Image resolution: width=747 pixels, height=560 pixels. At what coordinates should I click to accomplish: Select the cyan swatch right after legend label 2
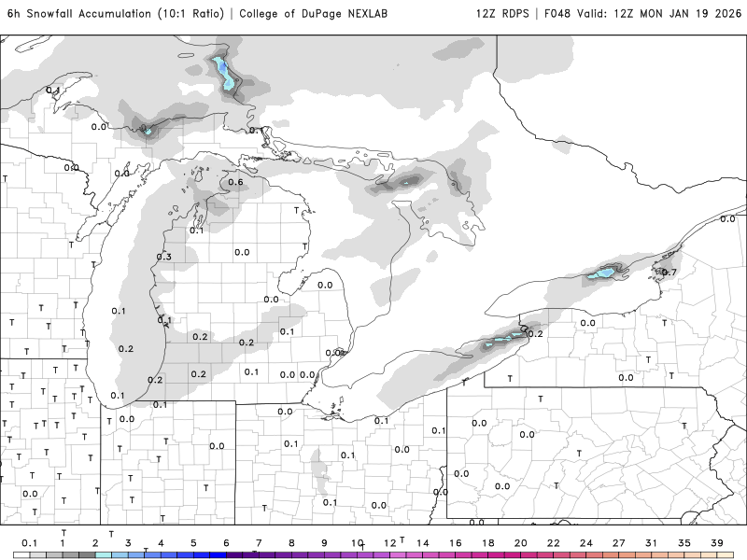click(104, 555)
